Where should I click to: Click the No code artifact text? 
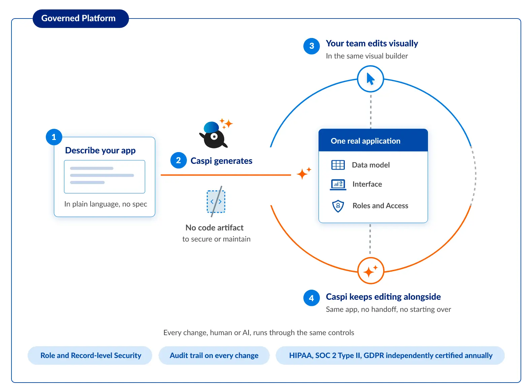click(214, 228)
